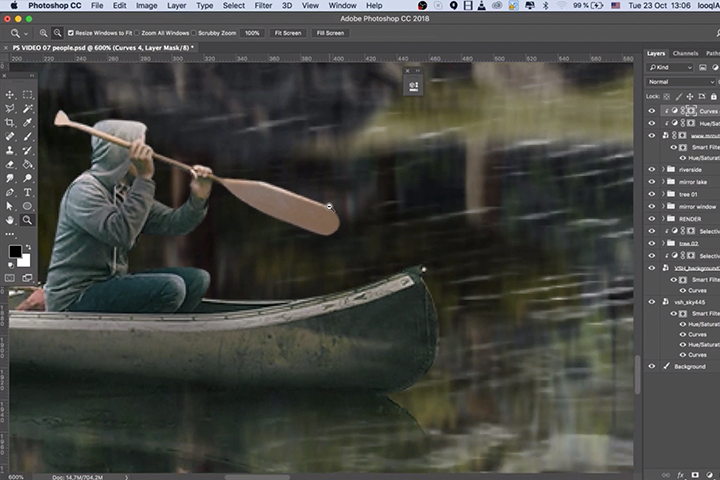
Task: Enable the Scrubby Zoom checkbox
Action: click(195, 33)
